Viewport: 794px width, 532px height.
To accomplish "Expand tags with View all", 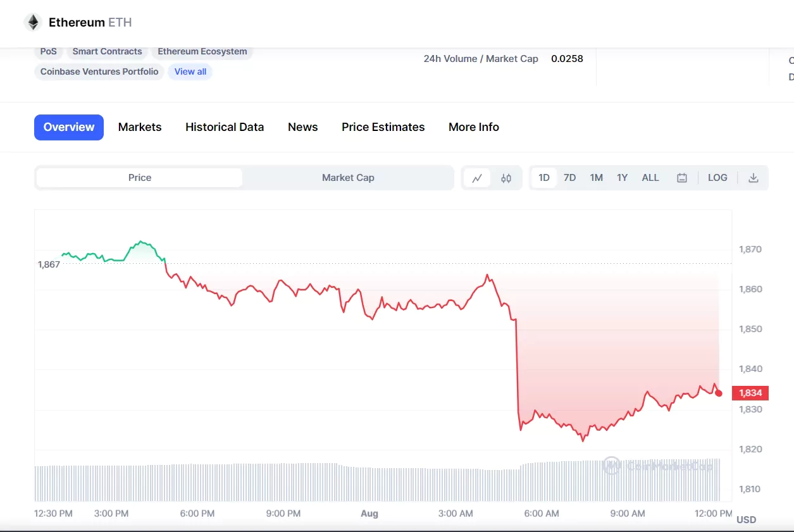I will pyautogui.click(x=190, y=71).
